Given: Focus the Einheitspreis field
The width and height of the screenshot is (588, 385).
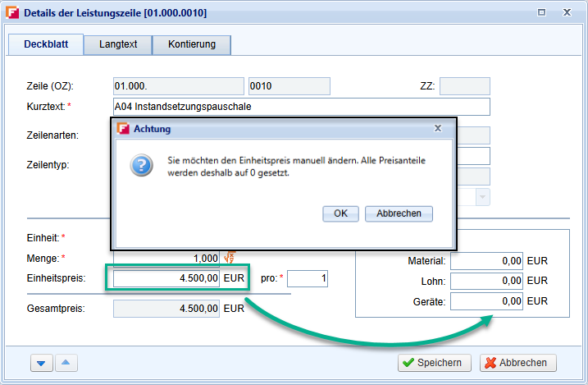Looking at the screenshot, I should (x=166, y=279).
